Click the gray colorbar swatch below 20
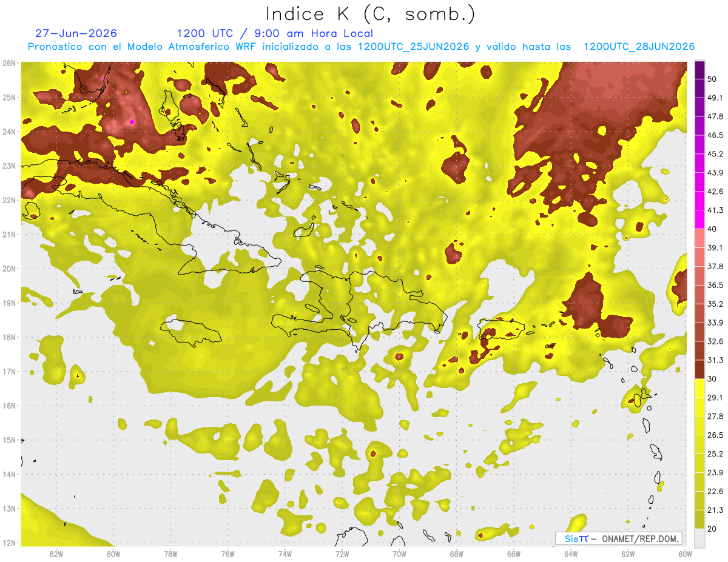Screen dimensions: 728x562 tap(699, 538)
